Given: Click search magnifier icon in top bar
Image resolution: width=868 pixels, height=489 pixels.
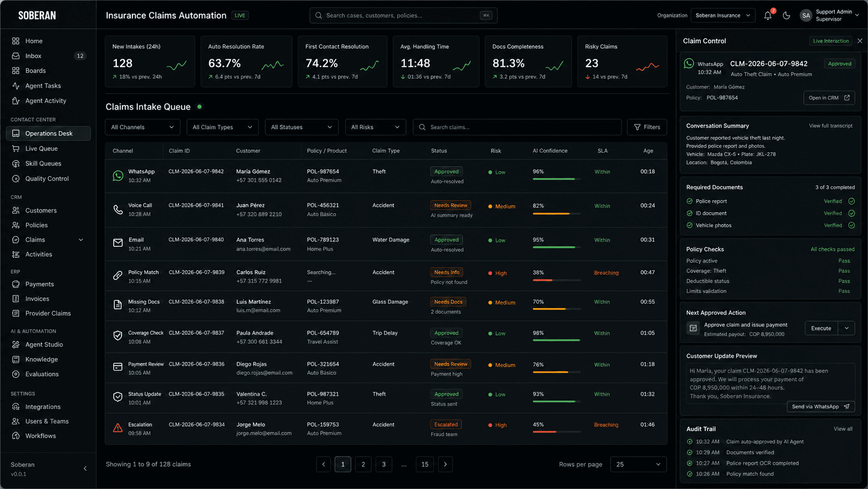Looking at the screenshot, I should (319, 16).
